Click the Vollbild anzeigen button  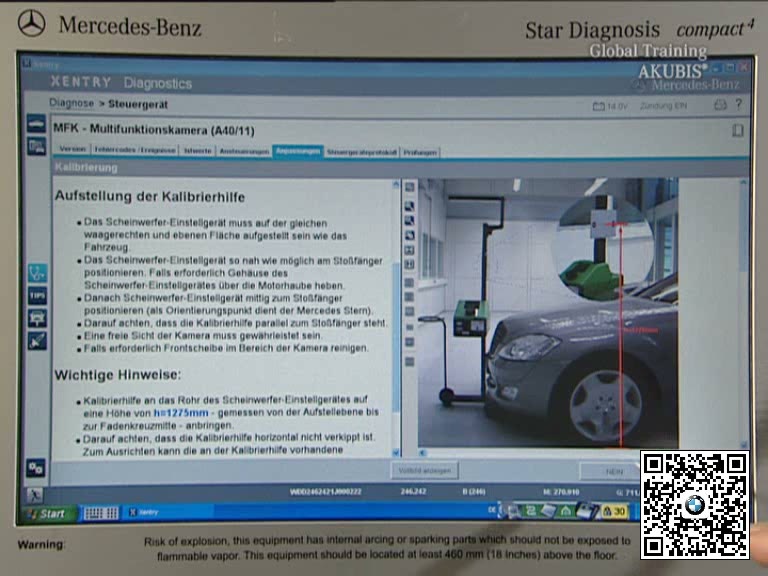click(425, 471)
